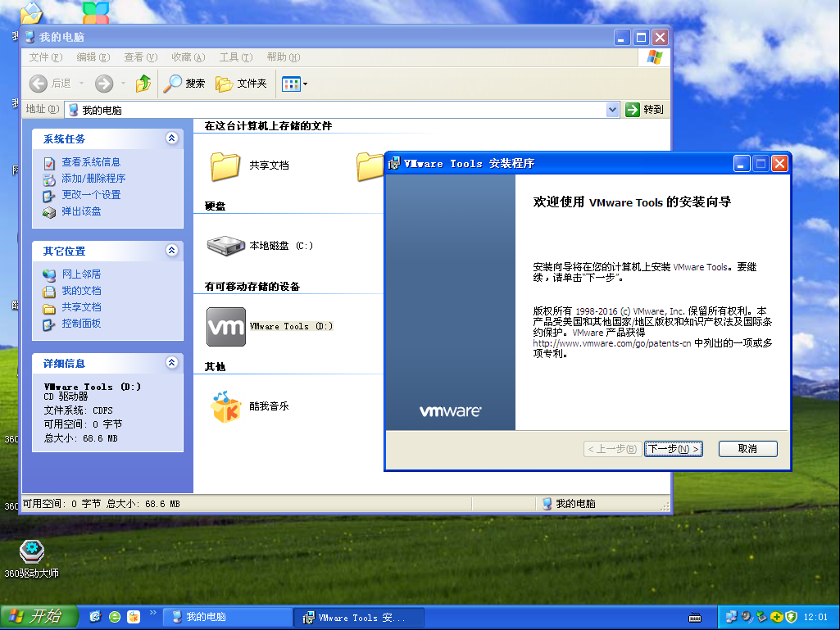Click the Back arrow in My Computer toolbar
Image resolution: width=840 pixels, height=630 pixels.
click(x=38, y=84)
